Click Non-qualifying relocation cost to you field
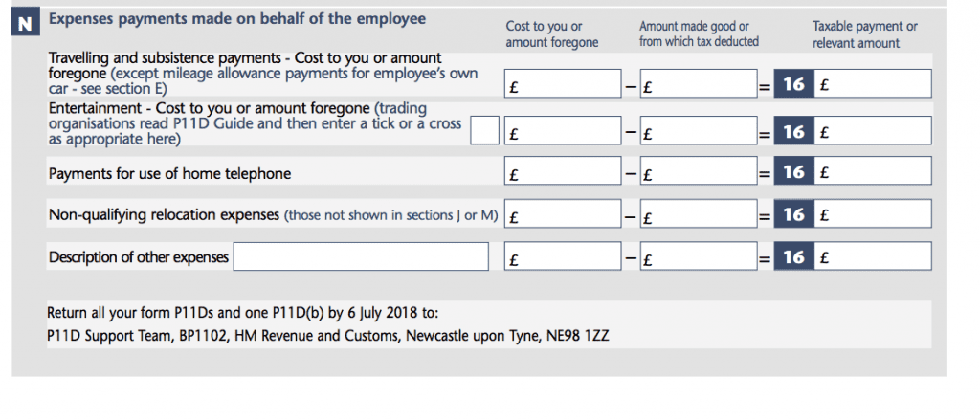 tap(563, 213)
